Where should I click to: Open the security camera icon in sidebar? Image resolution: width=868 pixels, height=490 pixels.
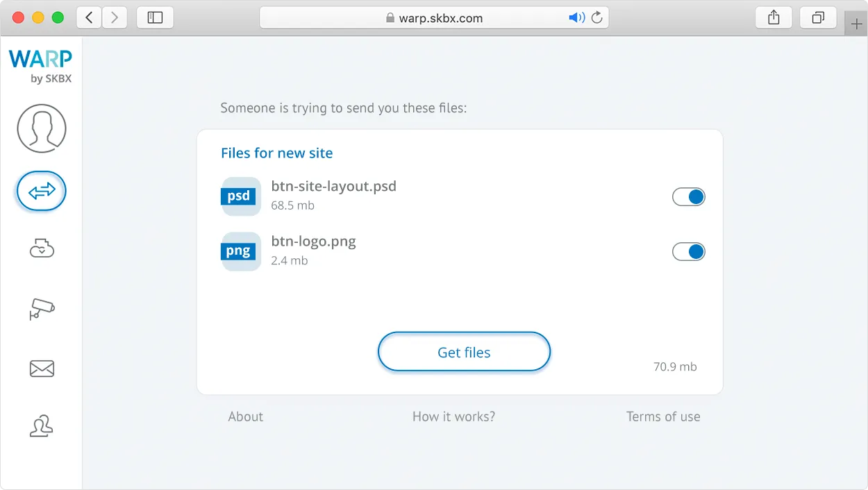[42, 308]
